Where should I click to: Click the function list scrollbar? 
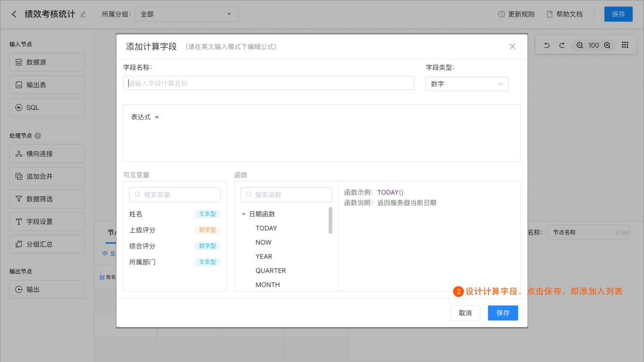(330, 220)
